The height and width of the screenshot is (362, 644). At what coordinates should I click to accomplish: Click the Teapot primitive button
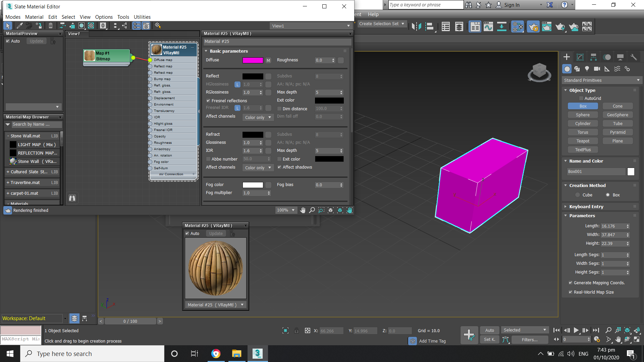click(x=583, y=141)
